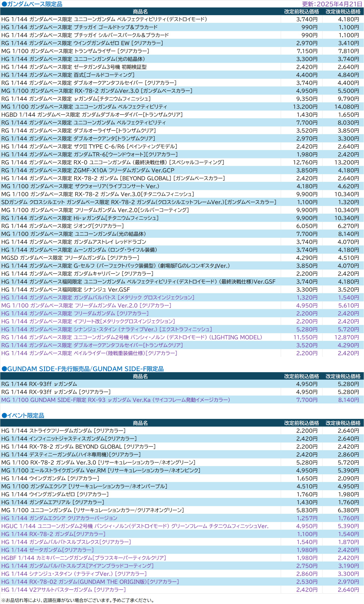Click the HG 百式[ゴールドコーティング] product name
364x604 pixels.
pos(68,75)
